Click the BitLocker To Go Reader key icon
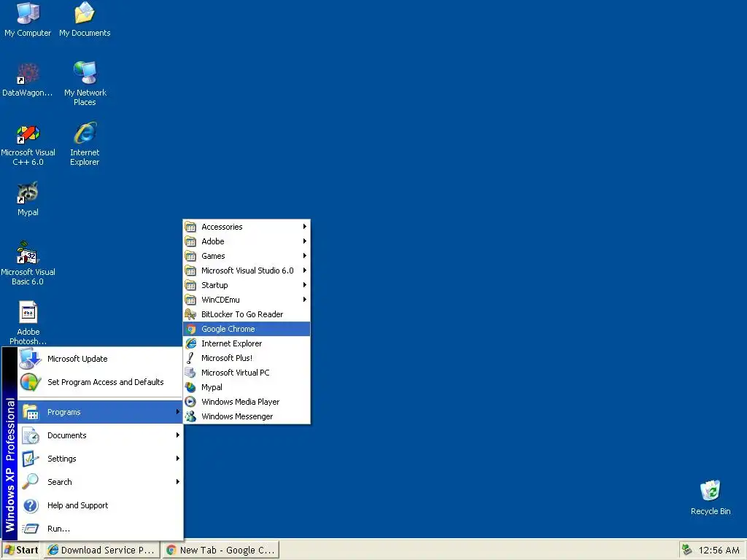The width and height of the screenshot is (747, 560). (x=190, y=314)
